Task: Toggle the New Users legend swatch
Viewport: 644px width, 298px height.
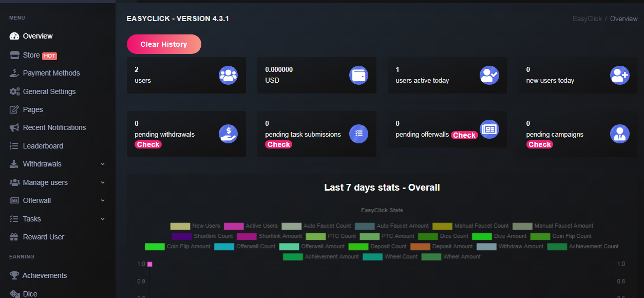Action: pos(180,226)
